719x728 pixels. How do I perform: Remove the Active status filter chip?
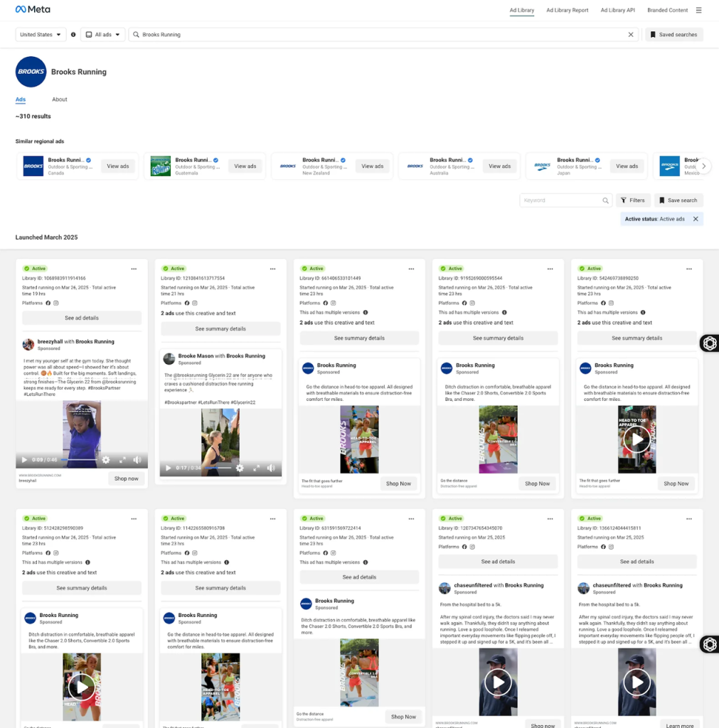pos(696,219)
